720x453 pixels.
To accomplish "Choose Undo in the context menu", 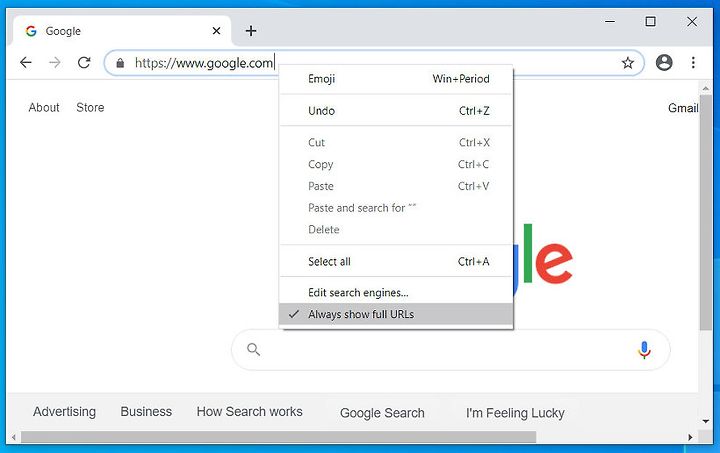I will (396, 111).
